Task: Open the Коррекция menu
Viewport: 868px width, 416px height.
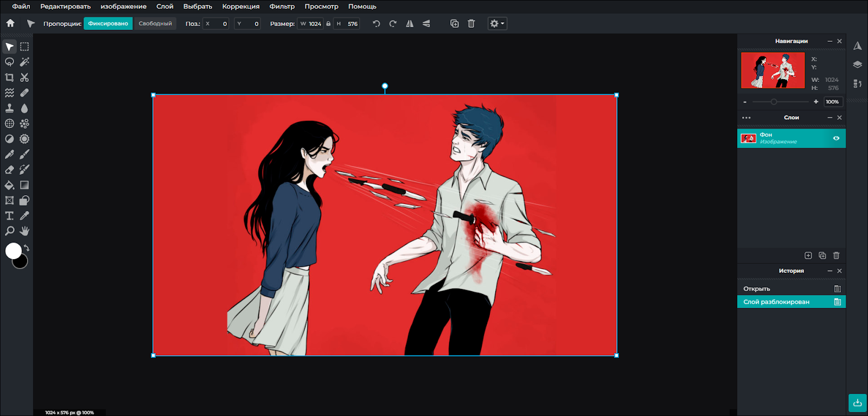Action: tap(240, 7)
